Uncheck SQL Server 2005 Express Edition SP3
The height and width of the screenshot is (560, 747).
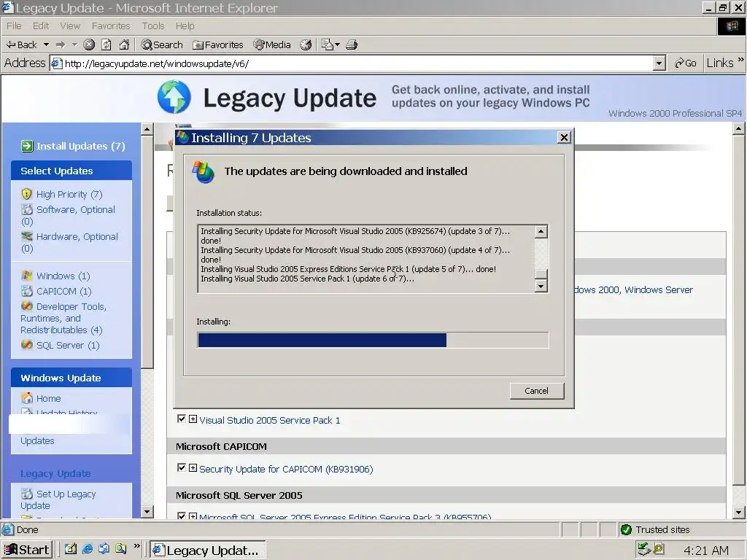point(181,516)
